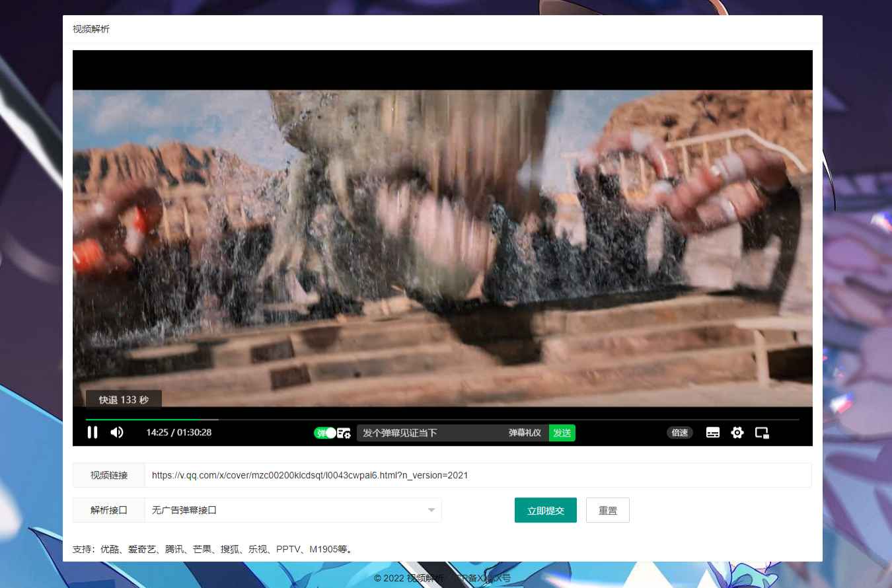The width and height of the screenshot is (892, 588).
Task: Seek on the video progress bar
Action: click(x=442, y=420)
